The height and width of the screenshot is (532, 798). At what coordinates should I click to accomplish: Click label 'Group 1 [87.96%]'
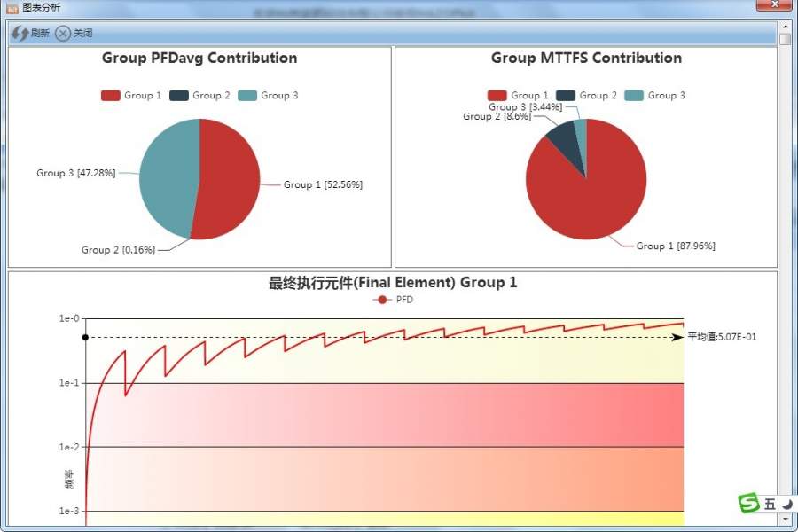point(676,246)
